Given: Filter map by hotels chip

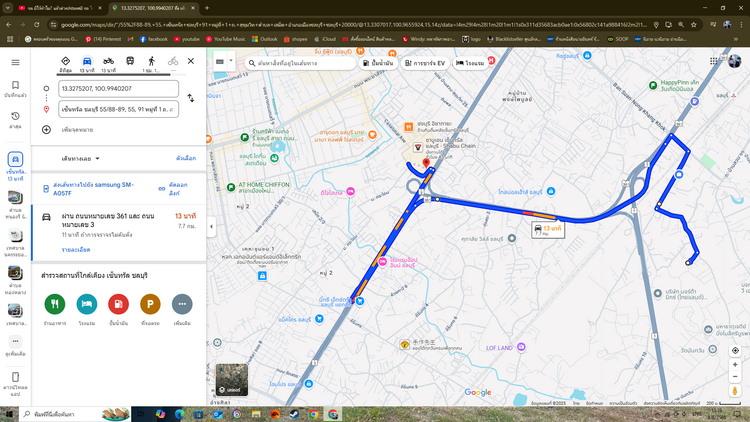Looking at the screenshot, I should tap(470, 63).
